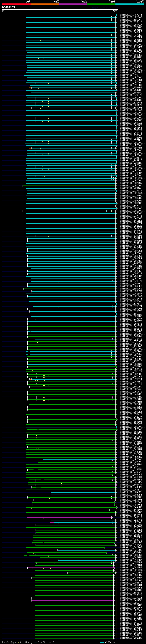Open hit UniRef100_Q6H8D5
Screen dimensions: 146x644
click(x=131, y=30)
